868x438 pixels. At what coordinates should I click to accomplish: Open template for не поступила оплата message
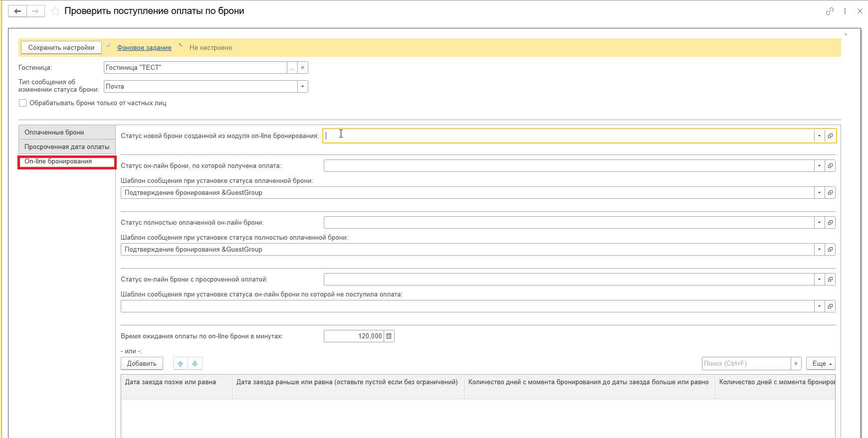click(830, 306)
